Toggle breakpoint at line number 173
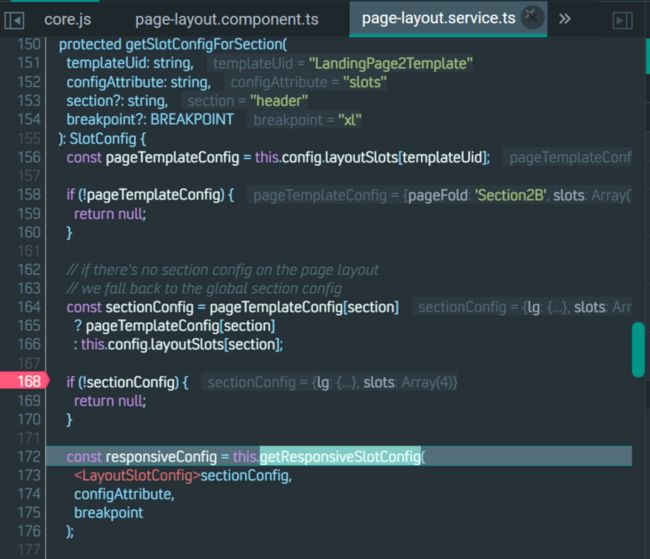Screen dimensions: 650x559 point(29,475)
